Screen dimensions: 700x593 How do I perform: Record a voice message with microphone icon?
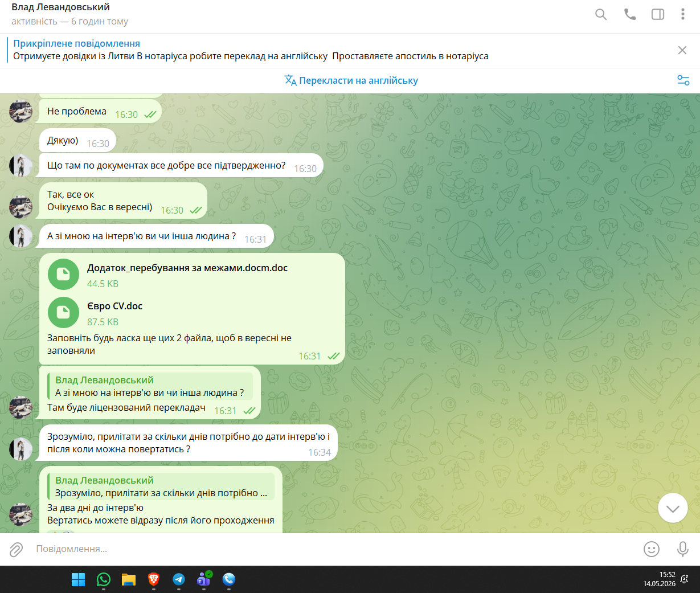tap(682, 549)
